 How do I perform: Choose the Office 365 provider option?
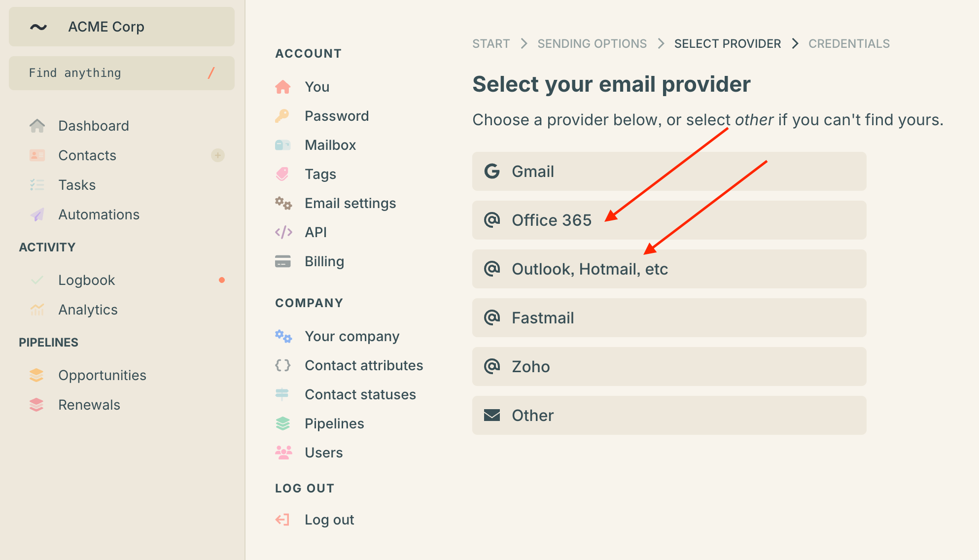pyautogui.click(x=669, y=220)
